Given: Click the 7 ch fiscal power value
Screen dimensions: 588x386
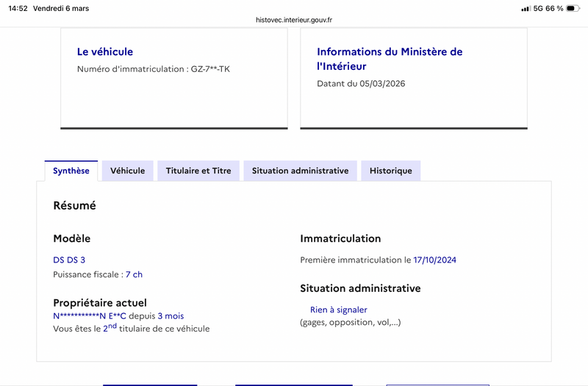Looking at the screenshot, I should (134, 274).
